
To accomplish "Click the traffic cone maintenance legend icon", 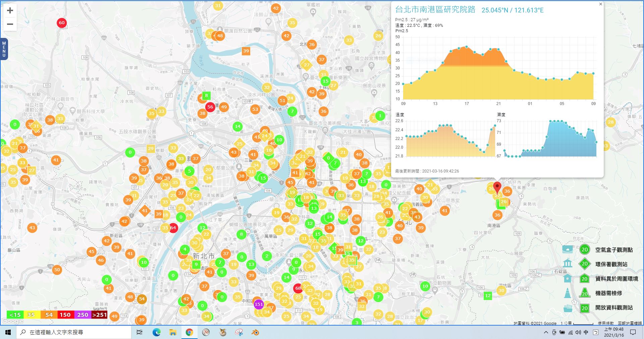I will pos(568,293).
